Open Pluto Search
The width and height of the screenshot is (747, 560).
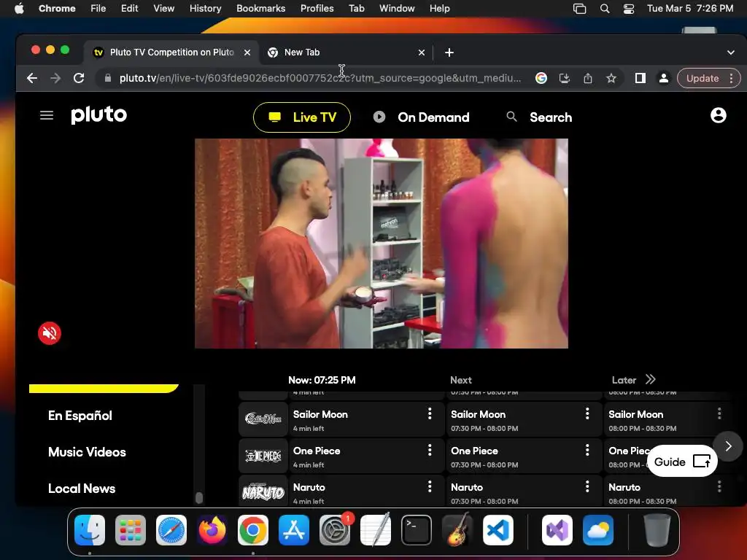tap(539, 117)
